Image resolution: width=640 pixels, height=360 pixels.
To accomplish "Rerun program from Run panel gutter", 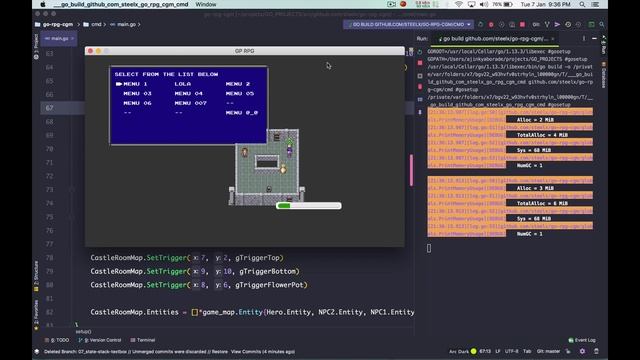I will (x=420, y=52).
